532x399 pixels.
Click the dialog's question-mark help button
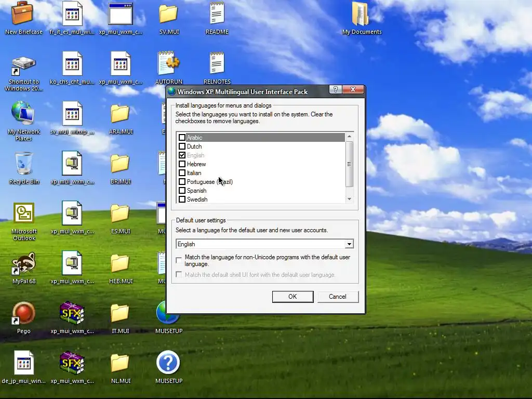click(335, 89)
